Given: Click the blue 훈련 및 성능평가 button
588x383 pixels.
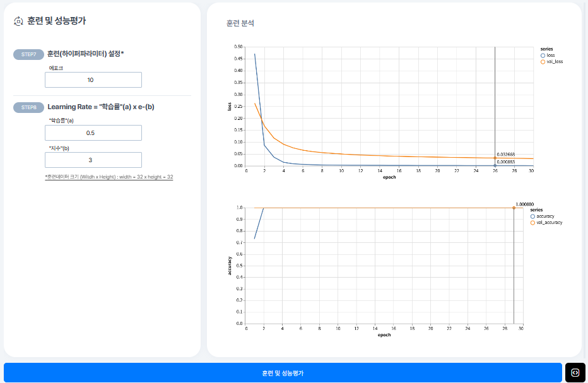Looking at the screenshot, I should tap(283, 373).
